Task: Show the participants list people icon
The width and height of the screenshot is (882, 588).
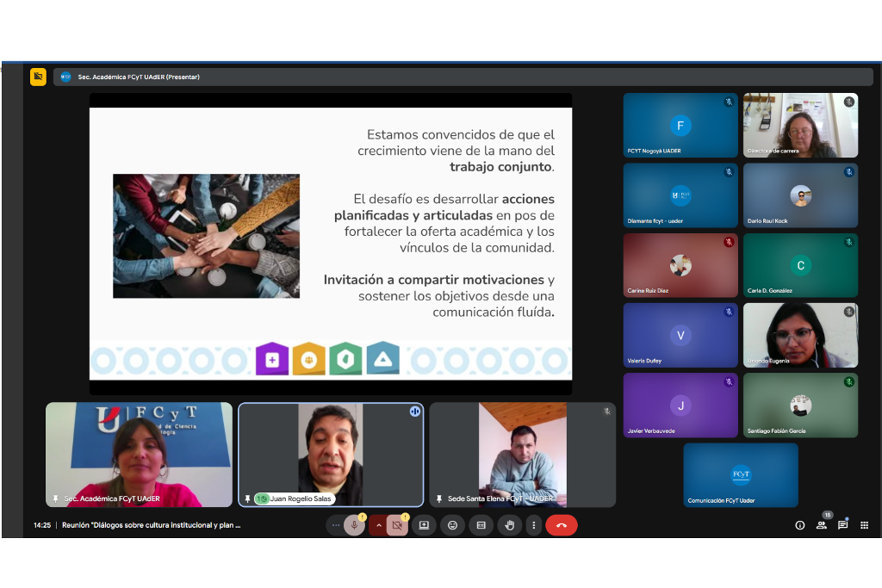Action: (x=821, y=525)
